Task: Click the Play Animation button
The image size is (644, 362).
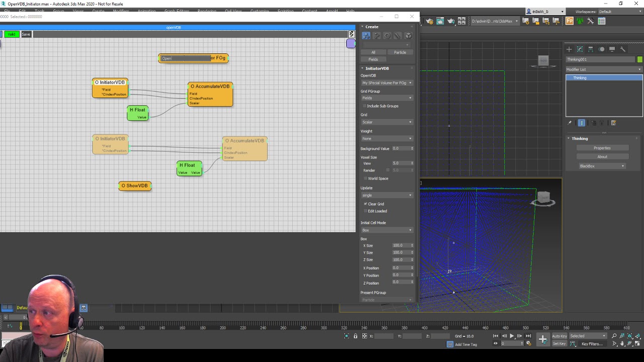Action: pyautogui.click(x=512, y=336)
